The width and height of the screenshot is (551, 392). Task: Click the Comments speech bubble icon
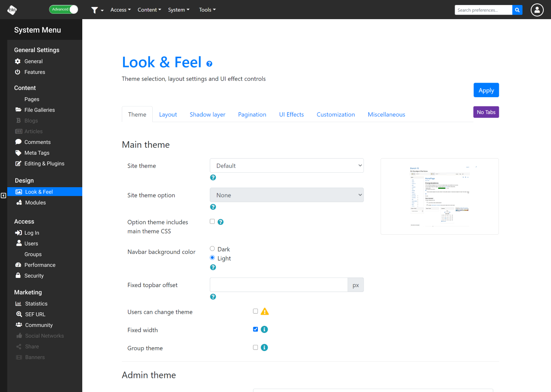[18, 142]
